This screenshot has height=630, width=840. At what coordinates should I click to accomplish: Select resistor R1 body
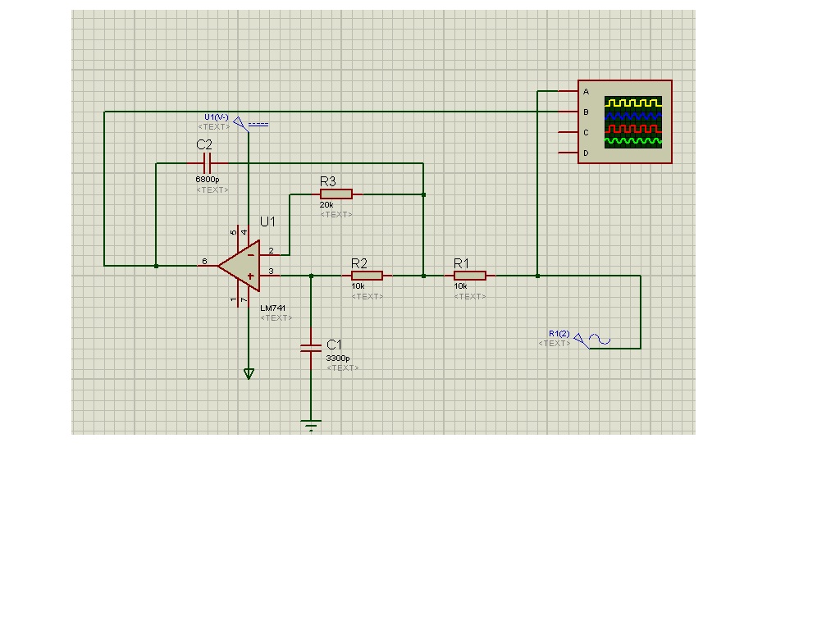pyautogui.click(x=469, y=276)
